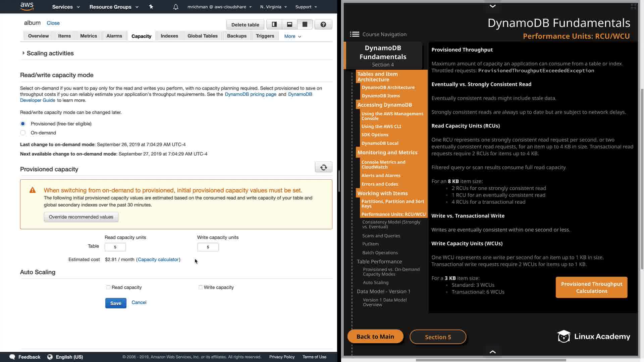Screen dimensions: 644x362
Task: Switch to the Indexes tab
Action: pyautogui.click(x=169, y=36)
